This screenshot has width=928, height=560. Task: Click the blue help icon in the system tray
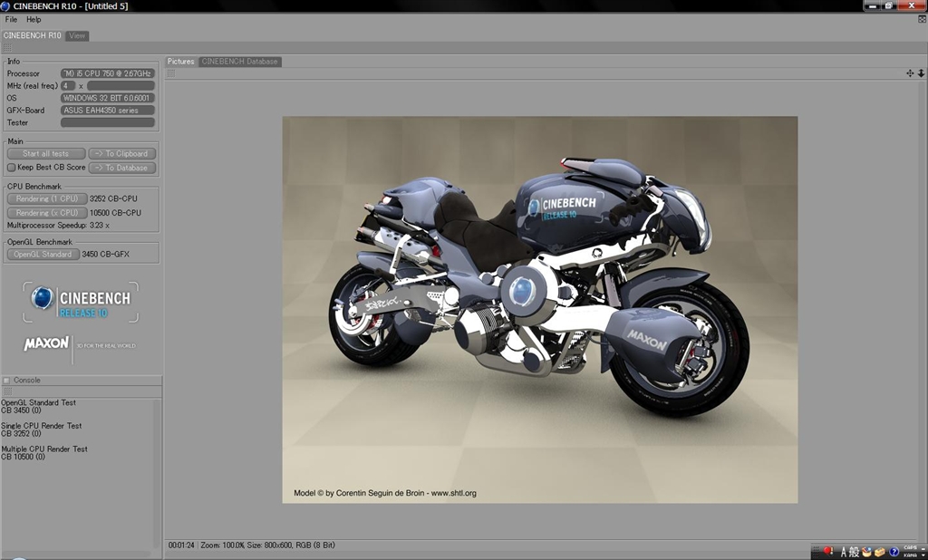[x=894, y=552]
